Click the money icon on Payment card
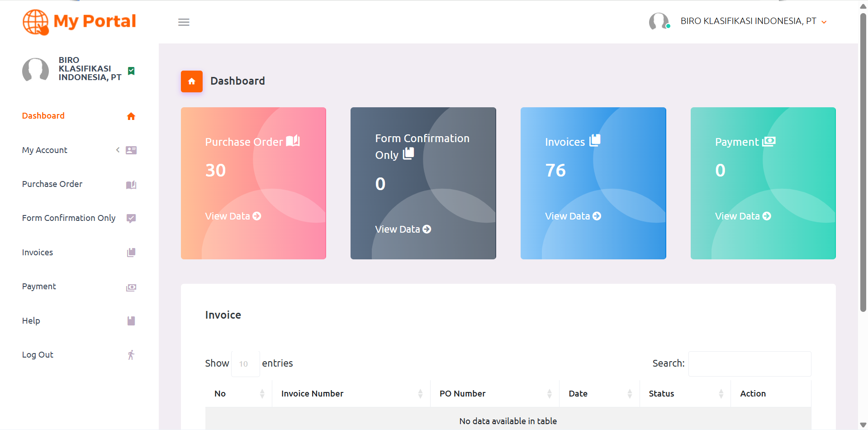 [x=769, y=142]
